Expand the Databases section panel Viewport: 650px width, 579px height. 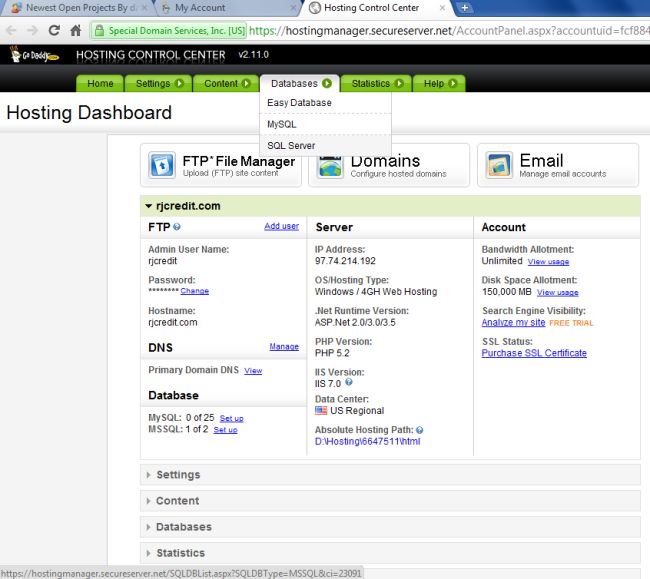(x=390, y=527)
